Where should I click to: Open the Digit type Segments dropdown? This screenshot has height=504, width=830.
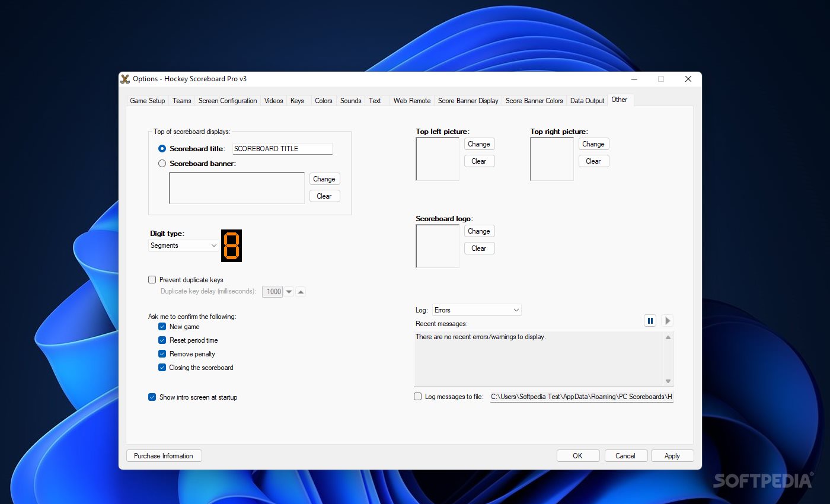pos(183,245)
